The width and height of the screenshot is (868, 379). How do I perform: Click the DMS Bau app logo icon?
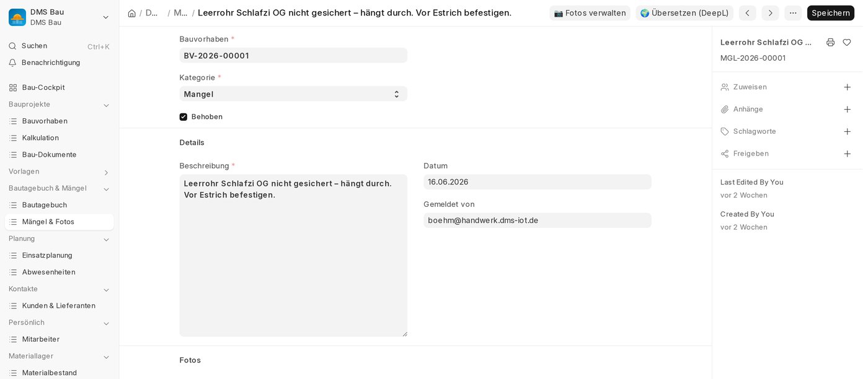(17, 17)
